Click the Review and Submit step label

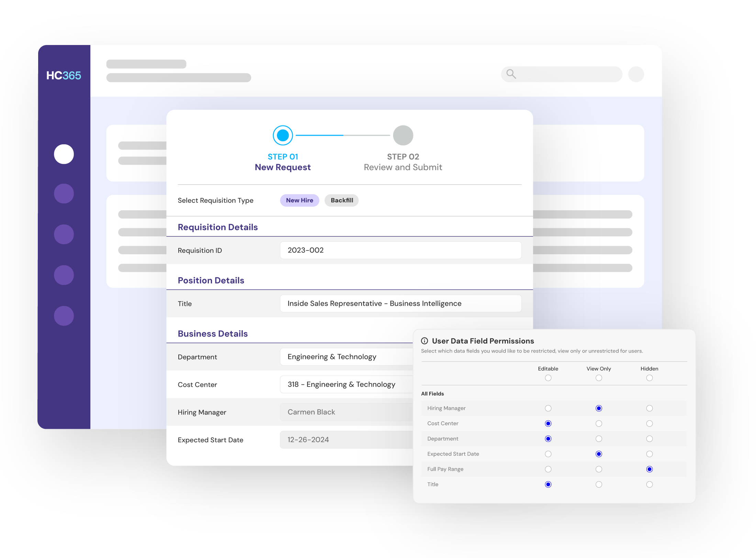point(403,167)
